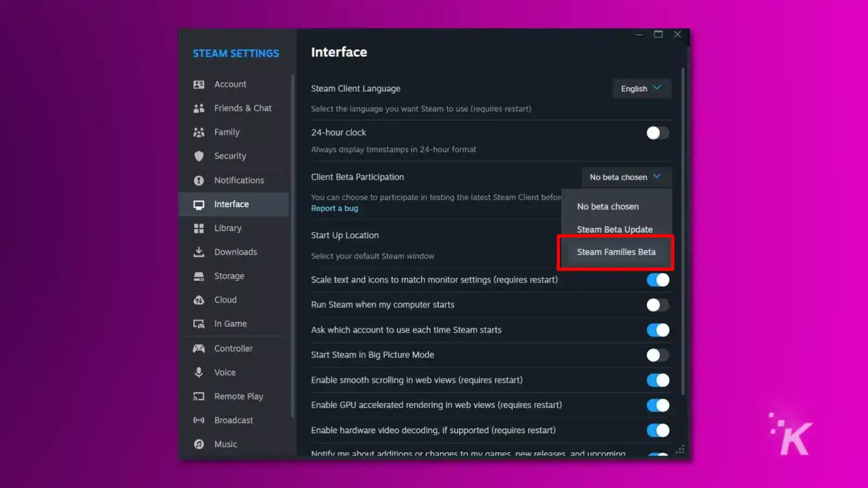Viewport: 868px width, 488px height.
Task: Click the STEAM SETTINGS heading
Action: click(236, 53)
